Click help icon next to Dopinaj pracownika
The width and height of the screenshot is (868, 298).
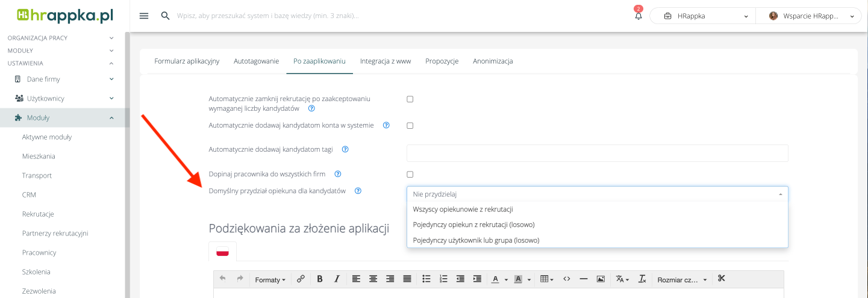[x=338, y=174]
